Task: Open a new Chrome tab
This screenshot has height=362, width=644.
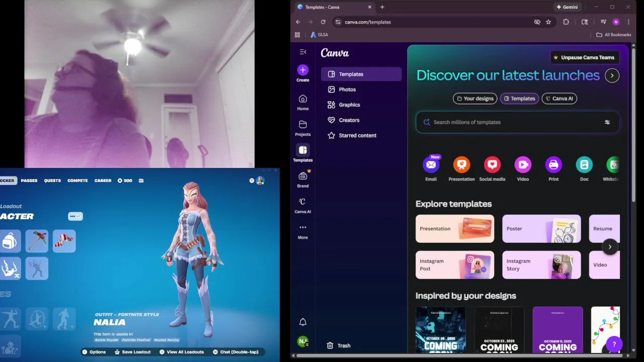Action: coord(382,7)
